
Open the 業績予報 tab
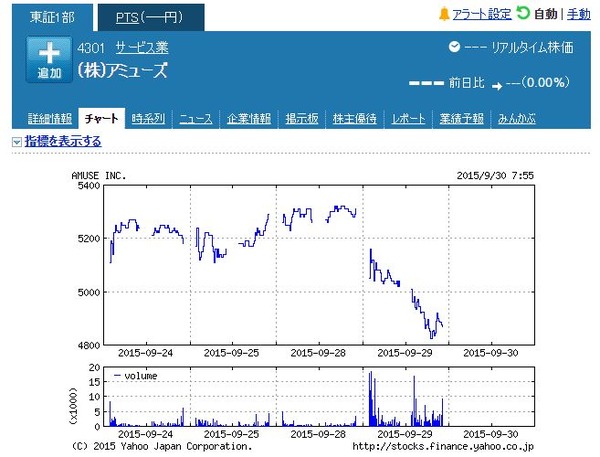point(461,119)
